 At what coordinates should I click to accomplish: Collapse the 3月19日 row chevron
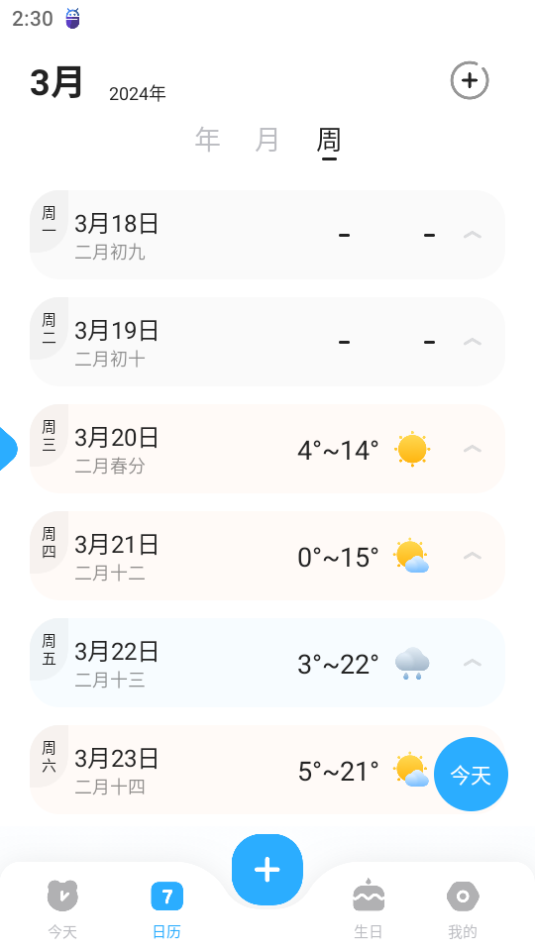[x=473, y=341]
